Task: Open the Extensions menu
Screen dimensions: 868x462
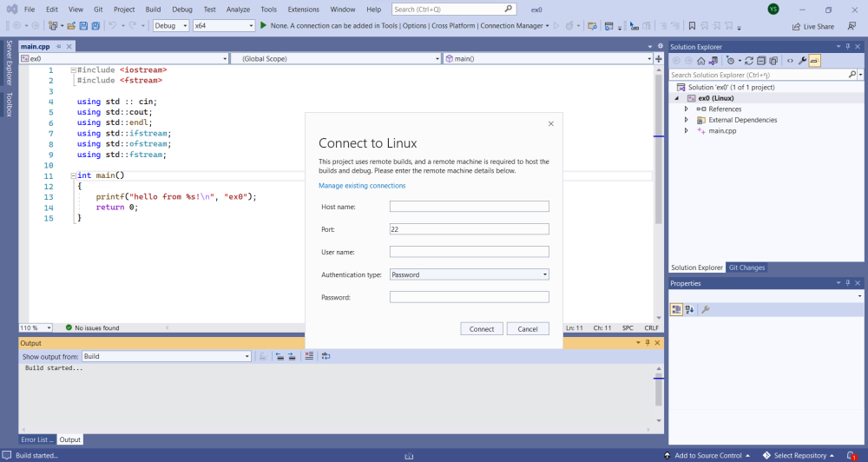Action: pos(303,10)
